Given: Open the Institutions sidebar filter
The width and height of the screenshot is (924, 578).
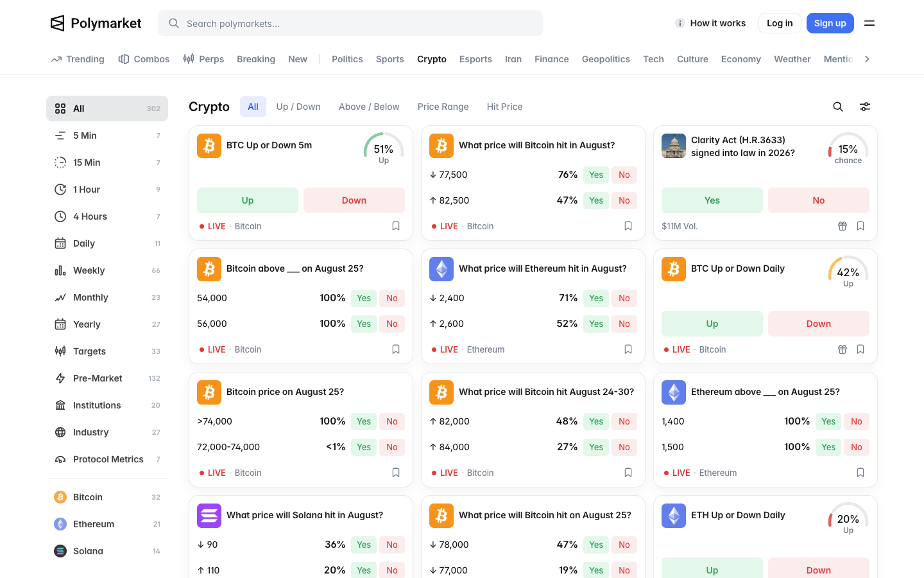Looking at the screenshot, I should tap(107, 405).
